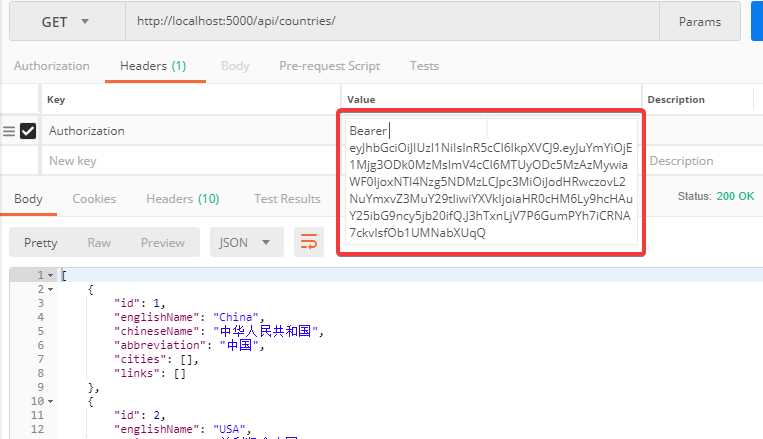
Task: Click the Key column header
Action: coord(56,99)
